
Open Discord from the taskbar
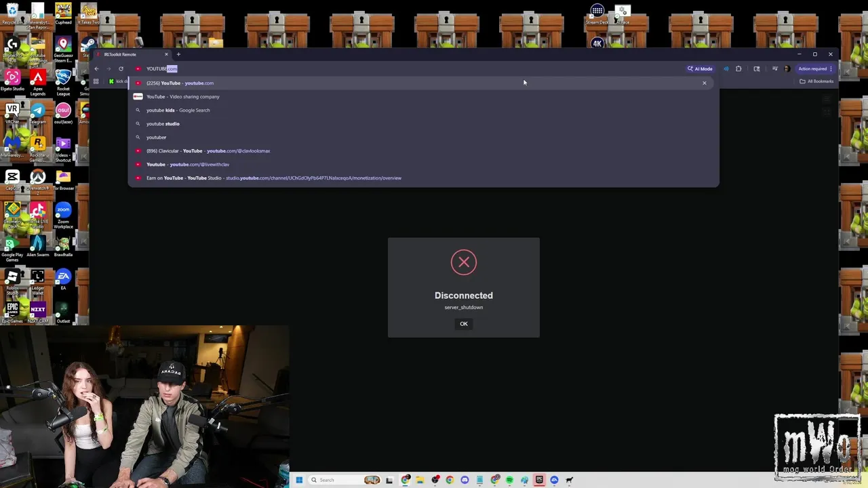[x=465, y=480]
